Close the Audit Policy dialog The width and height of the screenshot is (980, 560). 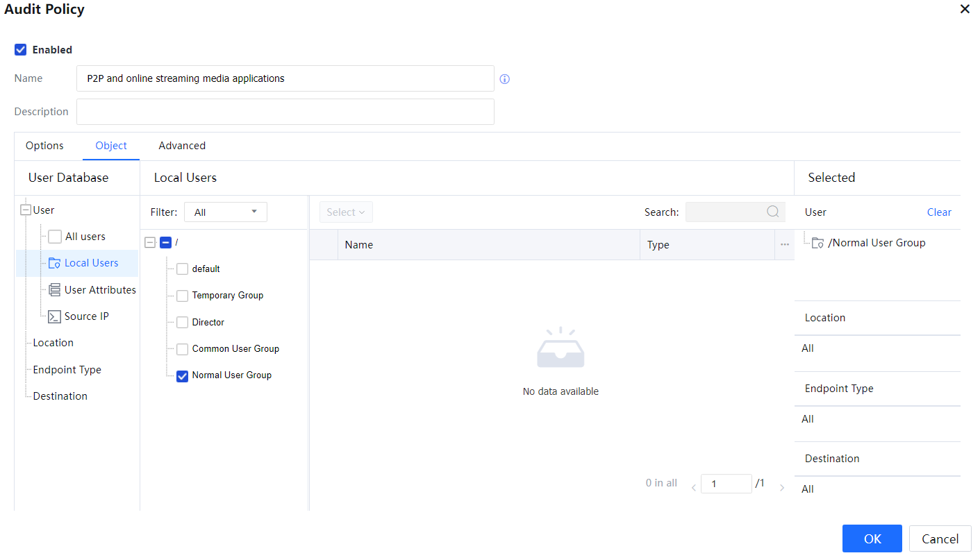[x=965, y=10]
